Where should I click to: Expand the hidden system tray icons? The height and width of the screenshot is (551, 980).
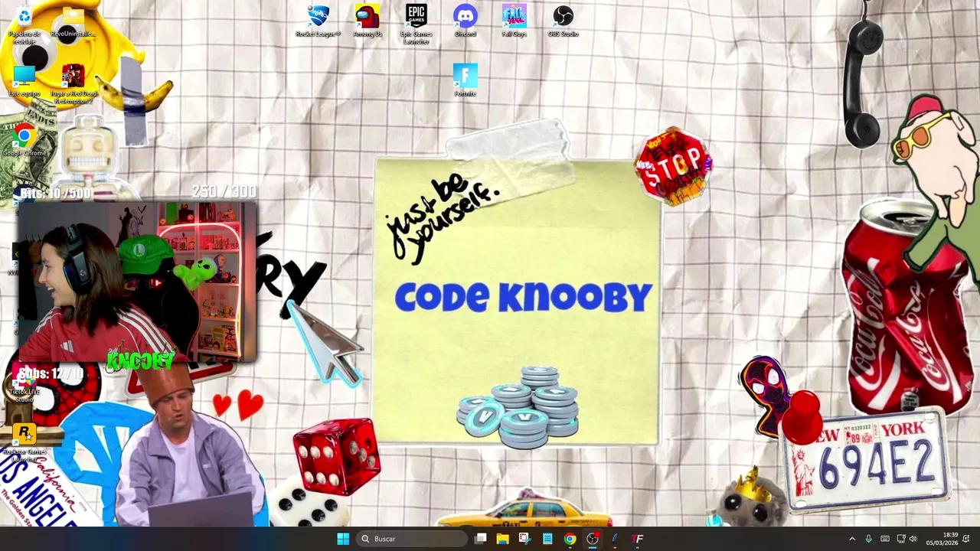(x=852, y=539)
